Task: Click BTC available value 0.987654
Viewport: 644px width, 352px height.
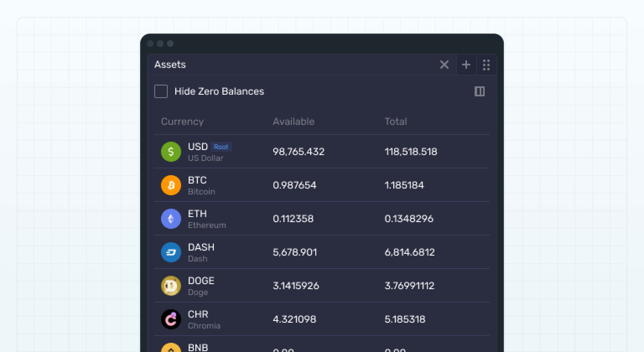Action: [295, 185]
